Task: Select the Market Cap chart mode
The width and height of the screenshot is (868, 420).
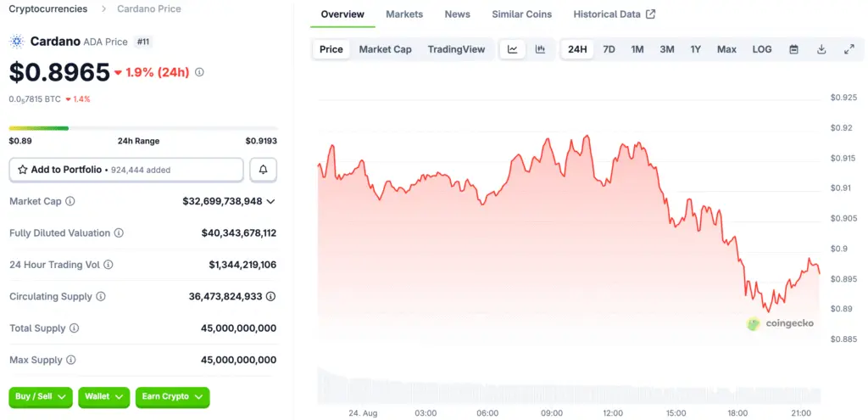Action: 386,49
